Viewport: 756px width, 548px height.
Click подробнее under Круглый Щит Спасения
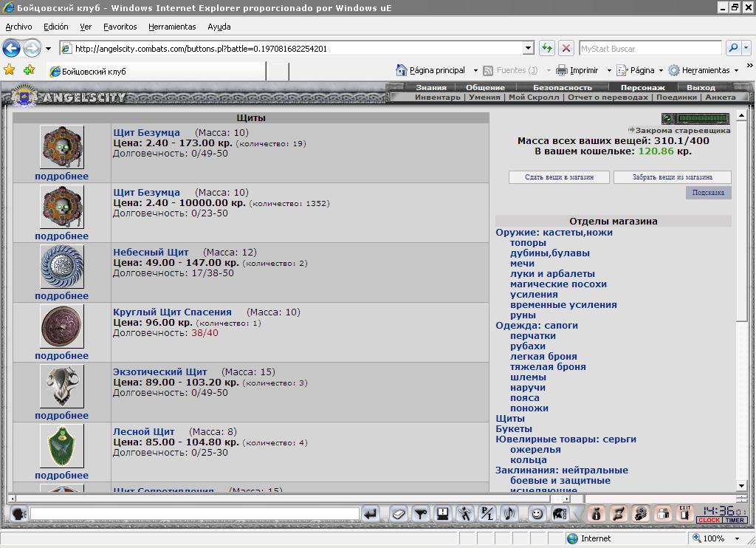[62, 355]
